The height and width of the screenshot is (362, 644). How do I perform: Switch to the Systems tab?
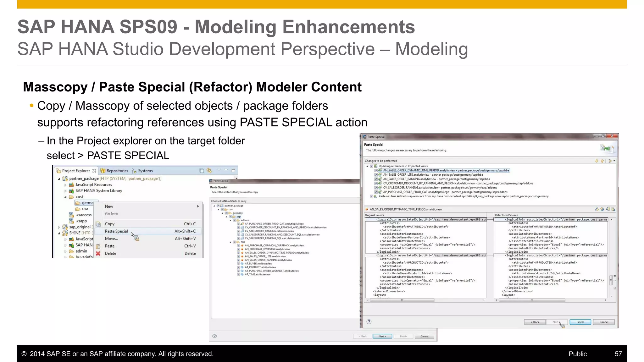(x=142, y=171)
